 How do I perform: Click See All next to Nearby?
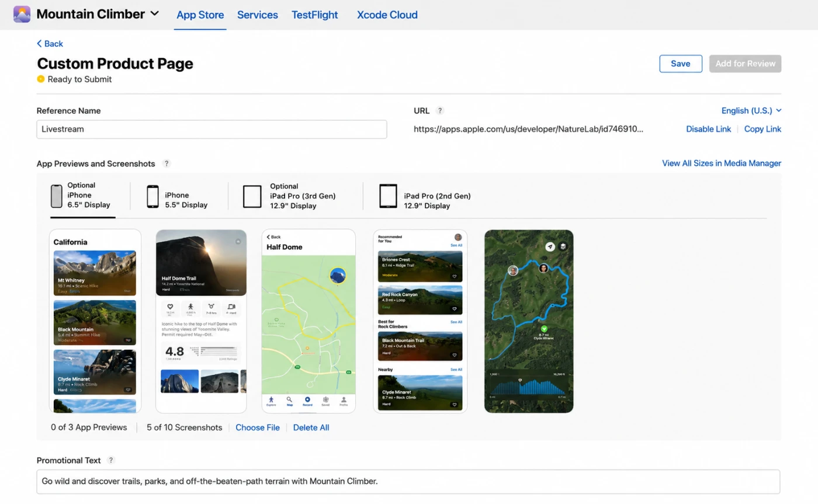pos(456,370)
